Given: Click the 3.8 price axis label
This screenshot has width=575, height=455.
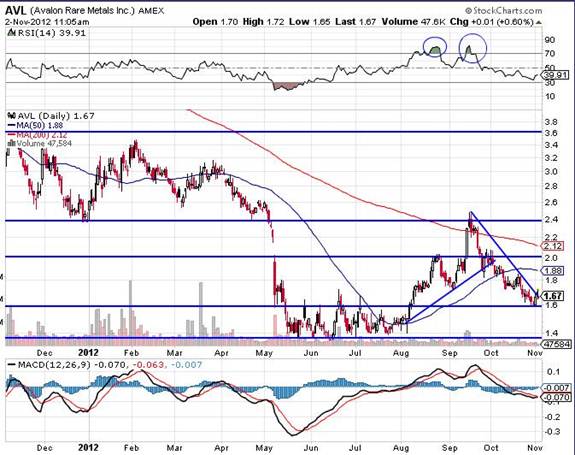Looking at the screenshot, I should [x=551, y=122].
